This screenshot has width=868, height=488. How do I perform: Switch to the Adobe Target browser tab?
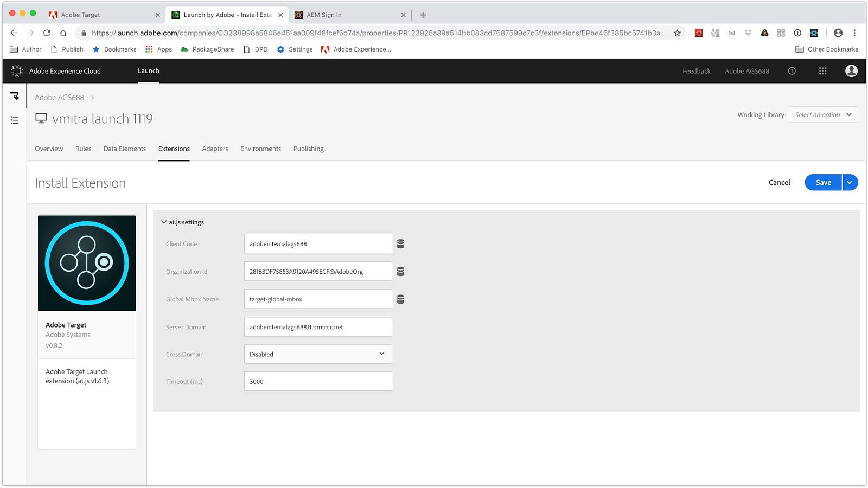pyautogui.click(x=103, y=15)
